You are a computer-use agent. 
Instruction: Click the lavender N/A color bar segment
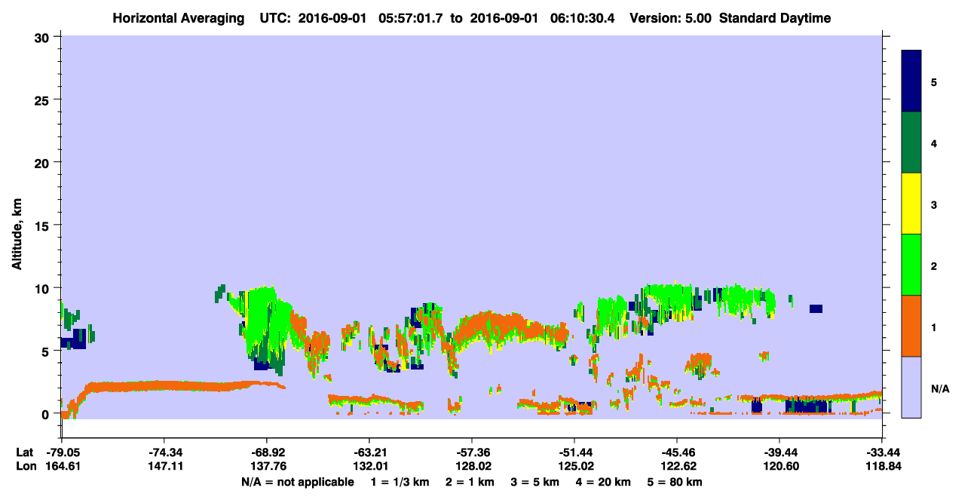pyautogui.click(x=911, y=387)
